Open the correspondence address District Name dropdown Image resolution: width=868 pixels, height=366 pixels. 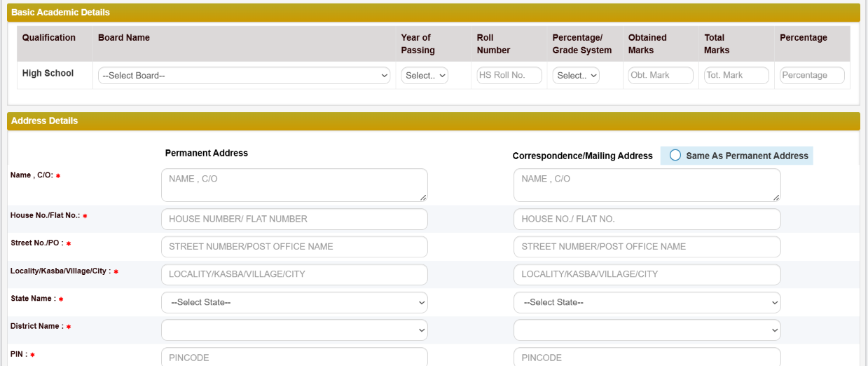click(647, 330)
